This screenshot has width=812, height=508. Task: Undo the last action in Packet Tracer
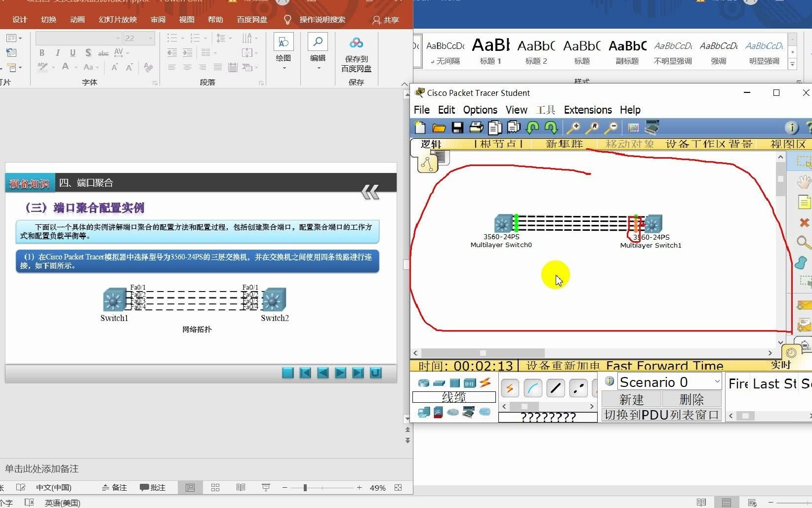(x=532, y=127)
